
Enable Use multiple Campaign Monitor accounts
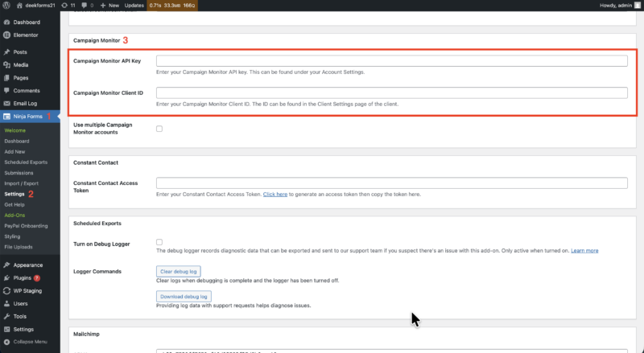159,129
